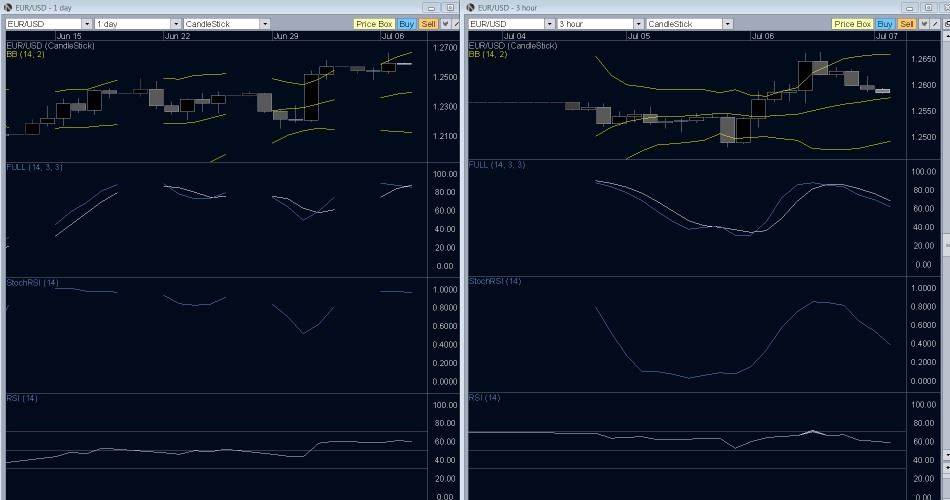This screenshot has height=500, width=950.
Task: Click the EUR/USD (CandleStick) label in the 1 day chart
Action: (50, 45)
